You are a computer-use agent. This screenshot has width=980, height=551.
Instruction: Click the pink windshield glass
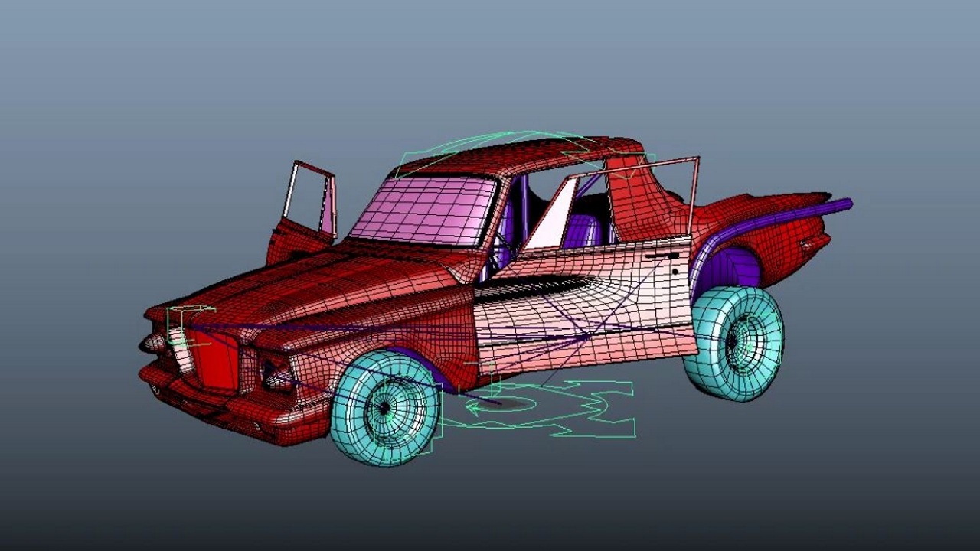click(x=429, y=210)
